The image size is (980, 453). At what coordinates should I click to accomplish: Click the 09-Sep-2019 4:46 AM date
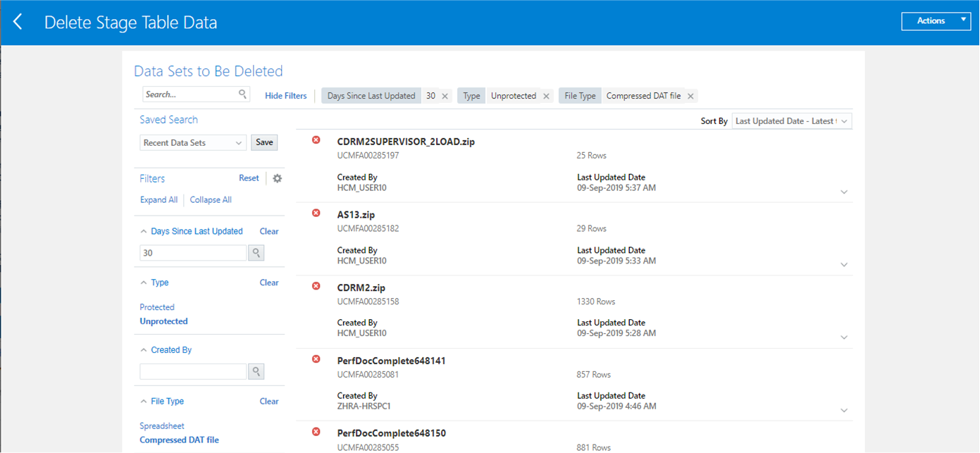click(x=616, y=407)
